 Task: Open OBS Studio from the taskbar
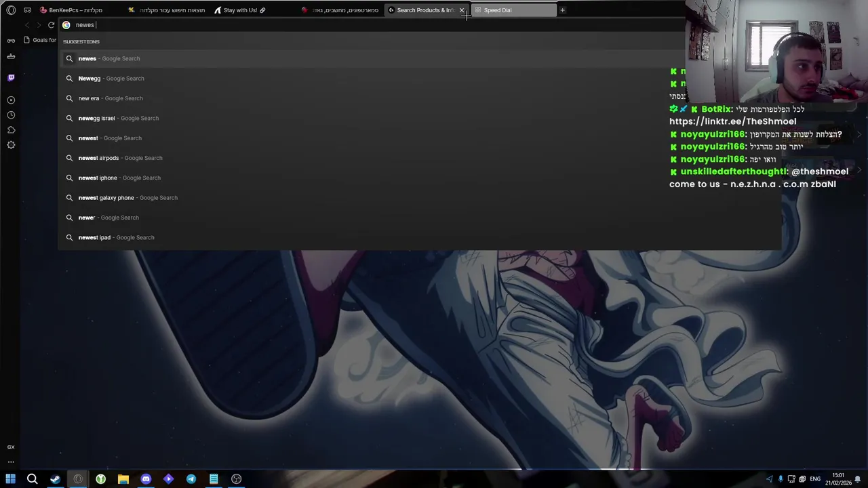[236, 479]
